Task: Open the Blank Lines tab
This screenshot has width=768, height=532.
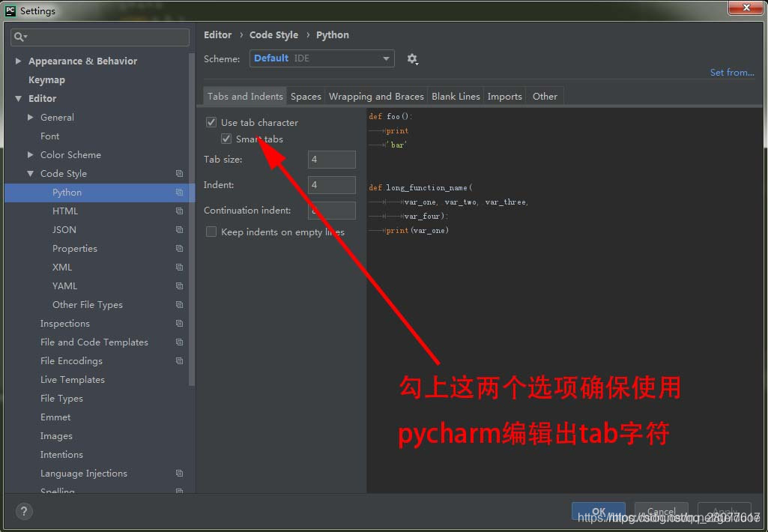Action: (x=456, y=96)
